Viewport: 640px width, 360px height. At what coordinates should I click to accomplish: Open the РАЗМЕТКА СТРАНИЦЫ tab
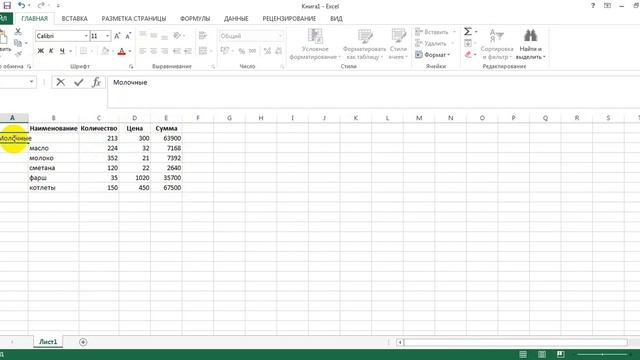(134, 18)
